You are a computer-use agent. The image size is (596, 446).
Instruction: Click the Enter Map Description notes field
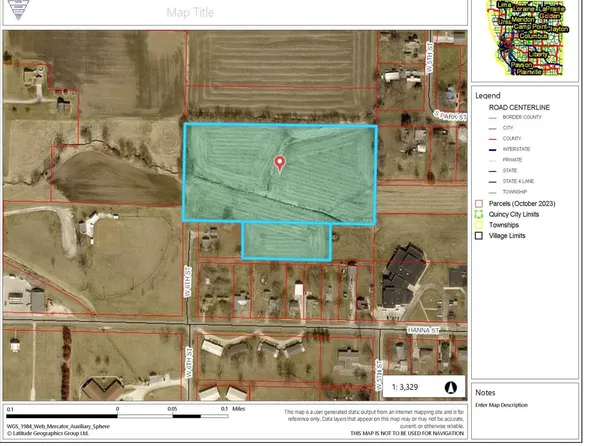tap(501, 405)
